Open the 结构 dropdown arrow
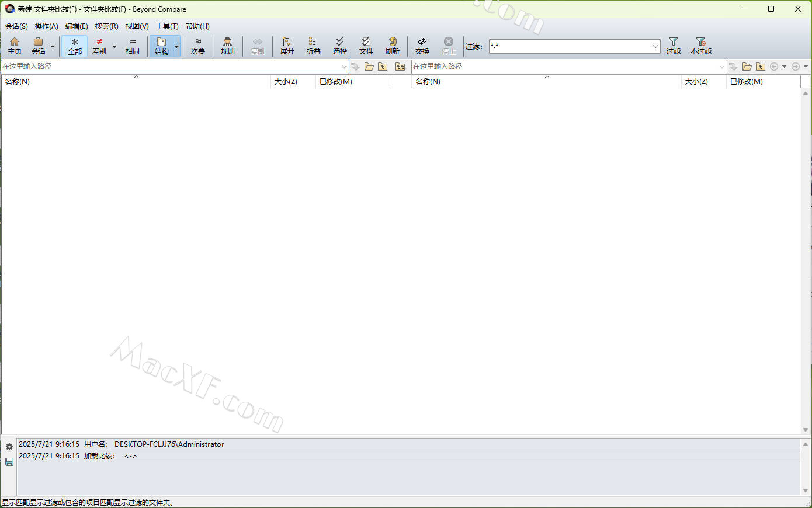The height and width of the screenshot is (508, 812). point(177,46)
